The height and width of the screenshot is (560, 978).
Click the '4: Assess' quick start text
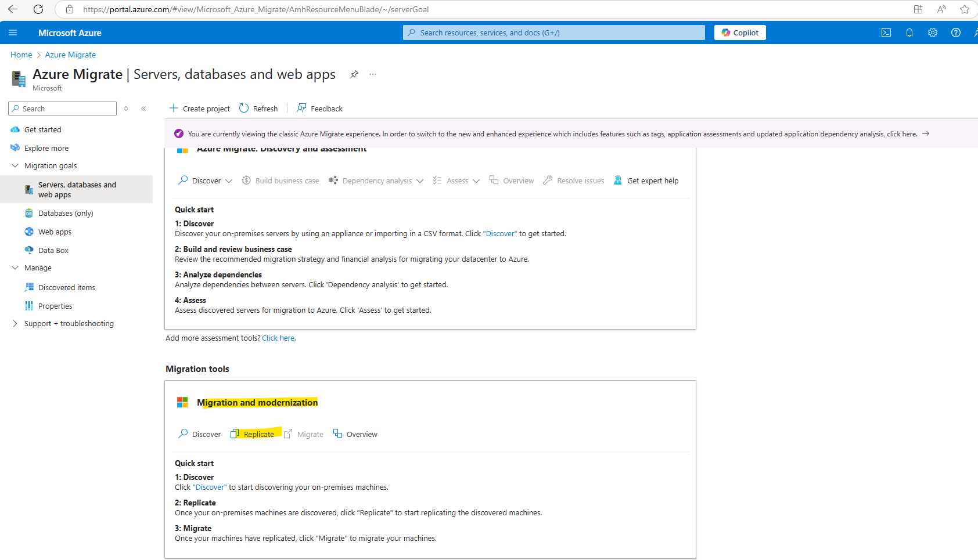[190, 300]
